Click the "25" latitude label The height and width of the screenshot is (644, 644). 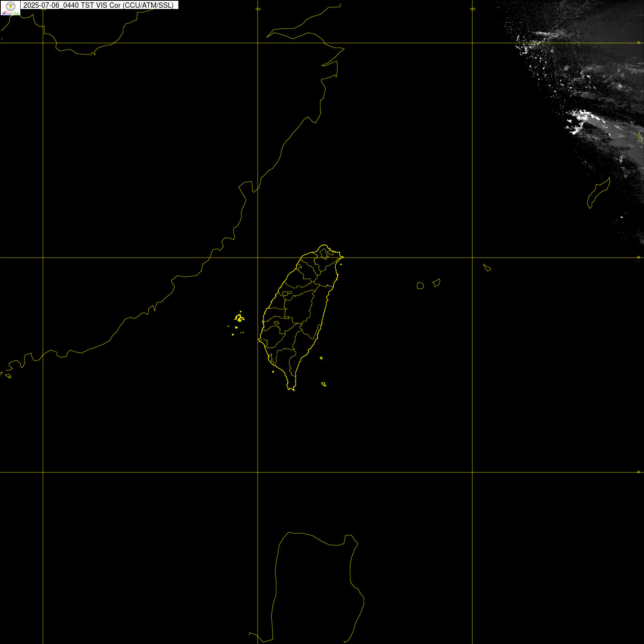coord(639,257)
